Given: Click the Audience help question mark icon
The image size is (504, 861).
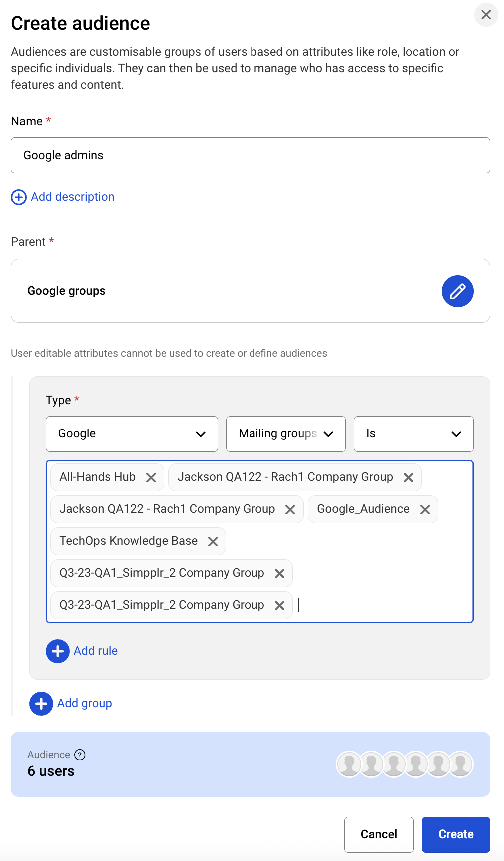Looking at the screenshot, I should pyautogui.click(x=80, y=755).
